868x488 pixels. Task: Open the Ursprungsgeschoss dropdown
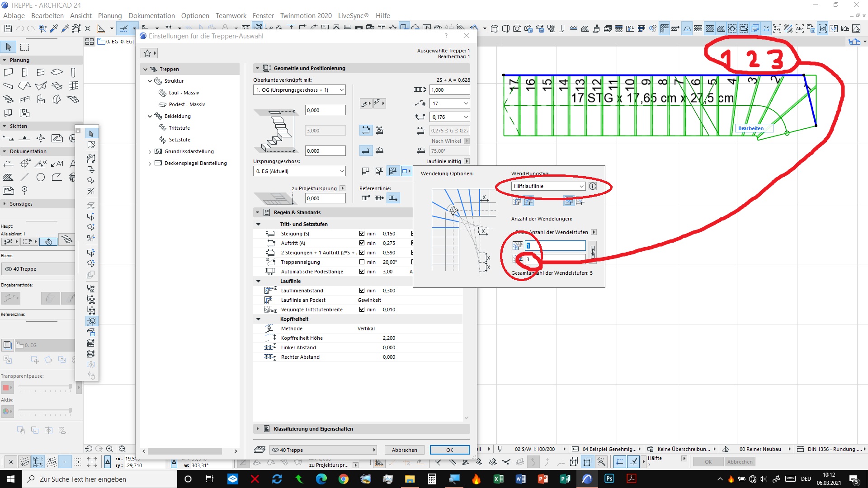(299, 171)
